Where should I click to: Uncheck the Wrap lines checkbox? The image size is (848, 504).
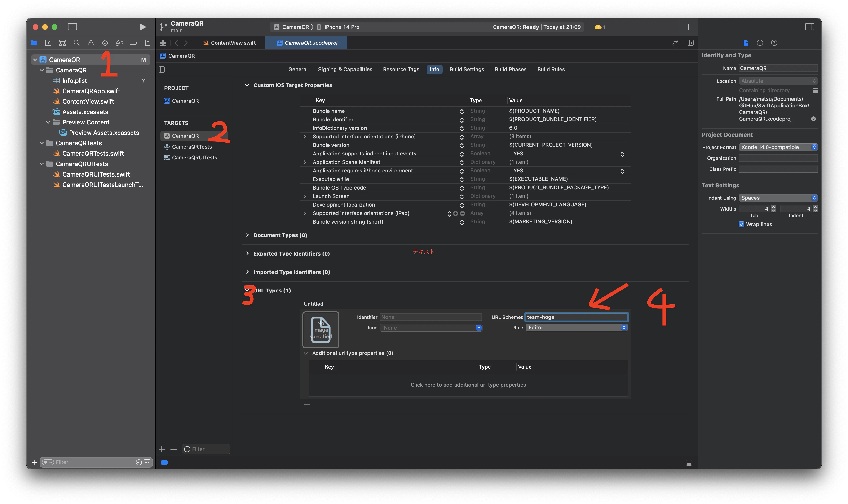(x=741, y=225)
